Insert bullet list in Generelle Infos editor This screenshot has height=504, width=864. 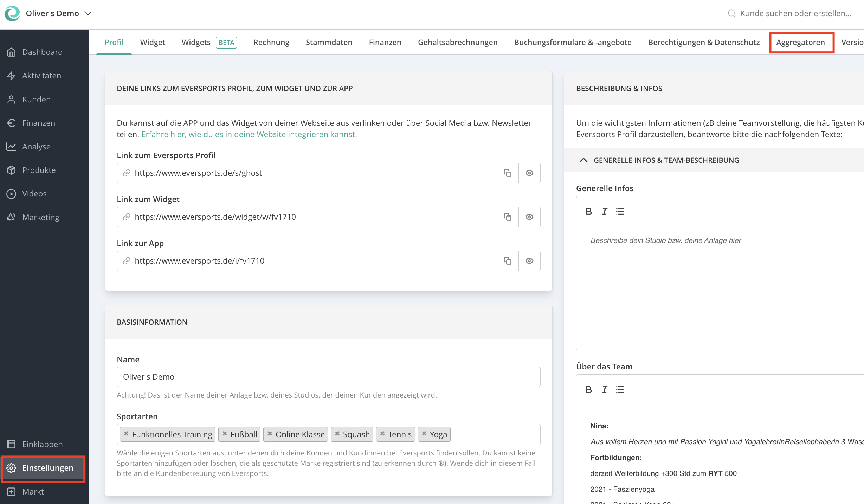tap(620, 212)
